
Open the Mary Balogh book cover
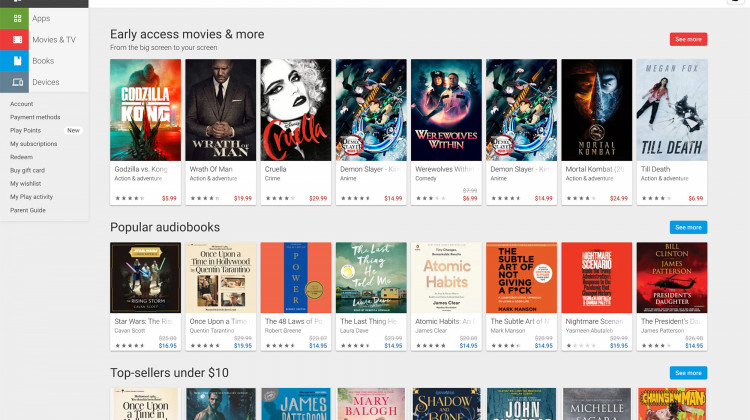[x=371, y=404]
